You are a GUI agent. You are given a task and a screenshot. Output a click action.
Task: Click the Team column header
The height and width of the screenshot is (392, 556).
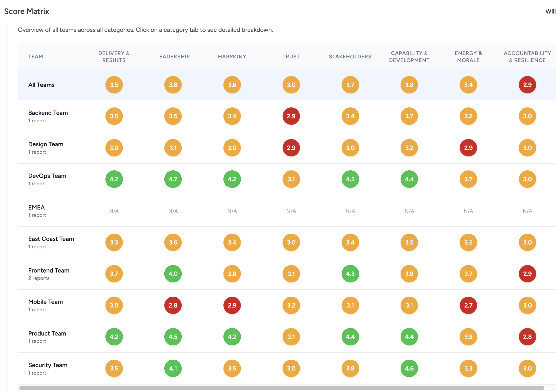(x=36, y=57)
